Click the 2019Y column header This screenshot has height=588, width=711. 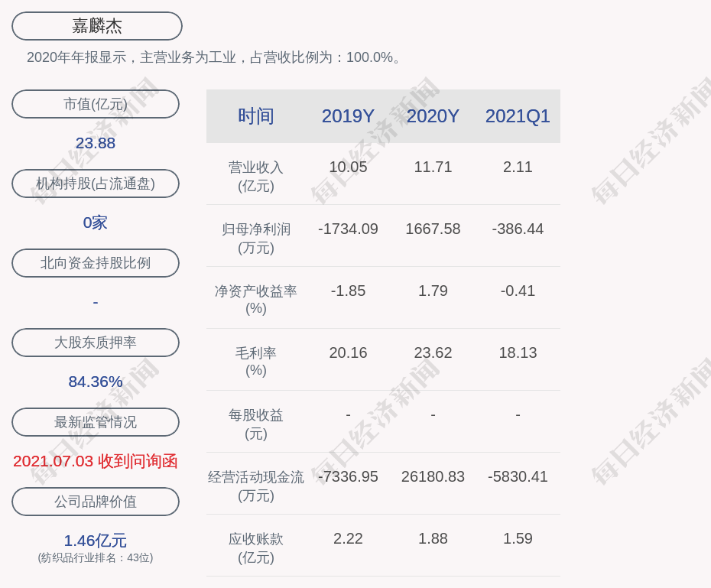click(x=348, y=116)
